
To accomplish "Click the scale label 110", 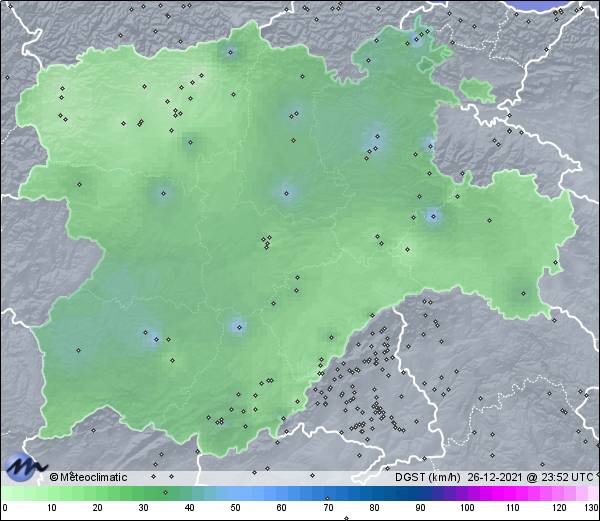I will click(513, 508).
